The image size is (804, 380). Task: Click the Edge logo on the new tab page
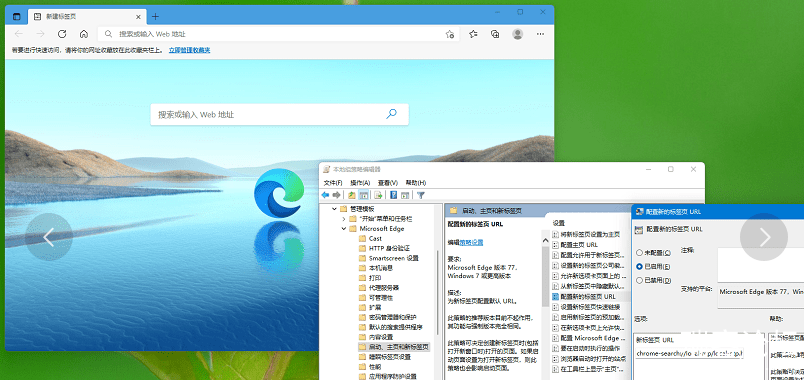click(x=279, y=192)
